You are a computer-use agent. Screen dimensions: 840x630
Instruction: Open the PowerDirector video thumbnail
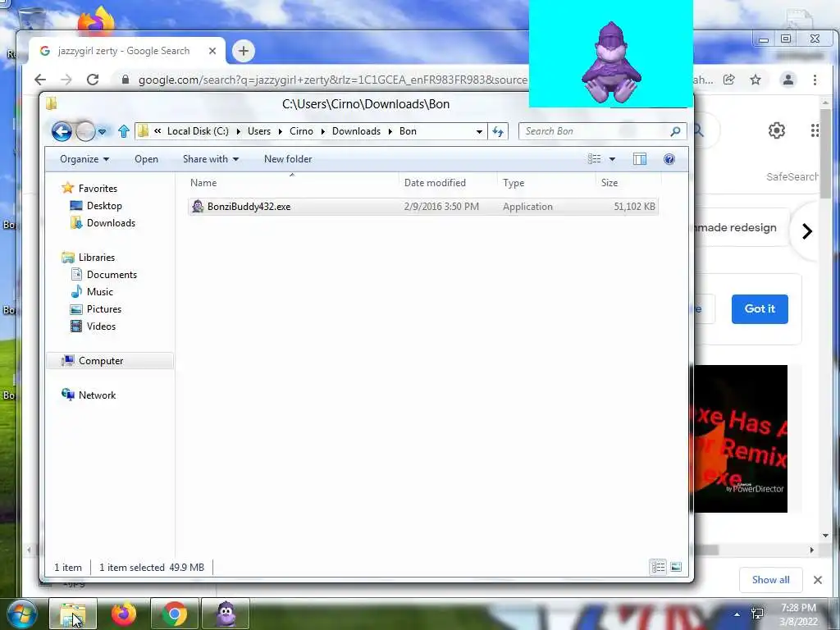(x=741, y=439)
